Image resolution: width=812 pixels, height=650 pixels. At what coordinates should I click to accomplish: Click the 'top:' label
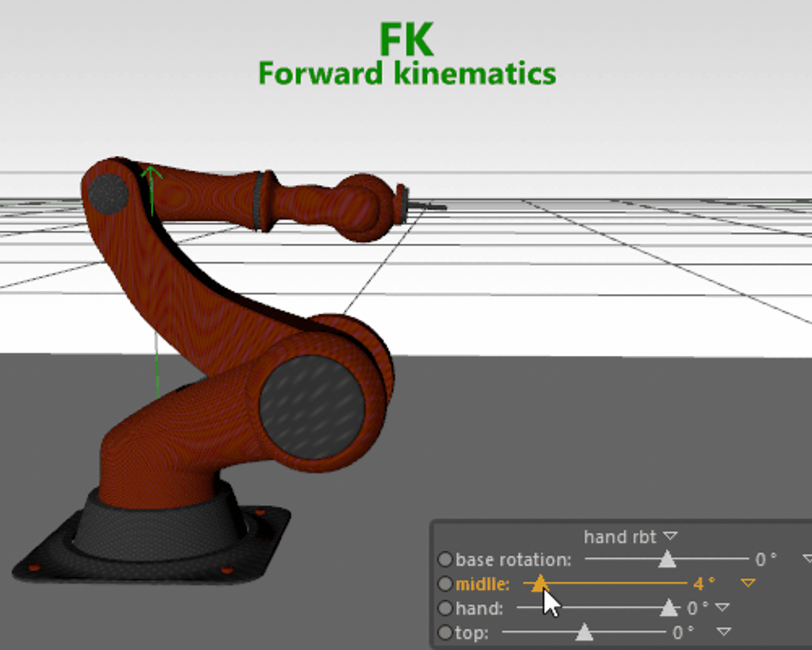pyautogui.click(x=472, y=633)
